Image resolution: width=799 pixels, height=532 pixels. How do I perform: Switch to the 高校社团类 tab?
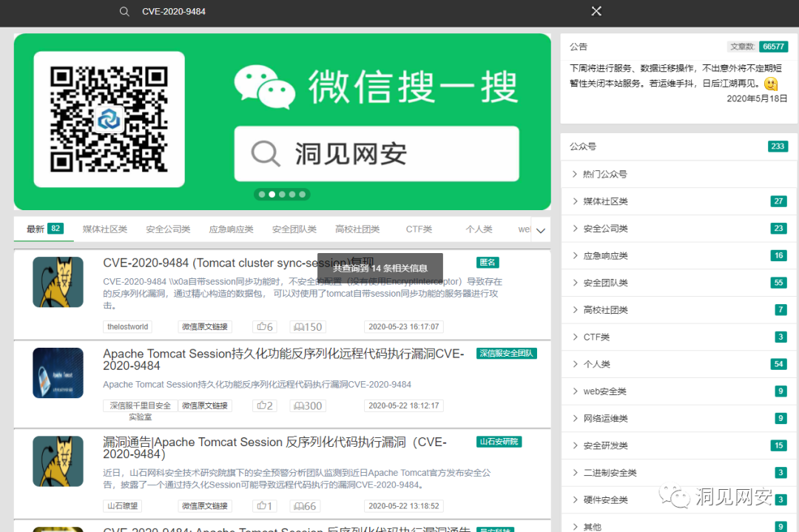[x=358, y=229]
